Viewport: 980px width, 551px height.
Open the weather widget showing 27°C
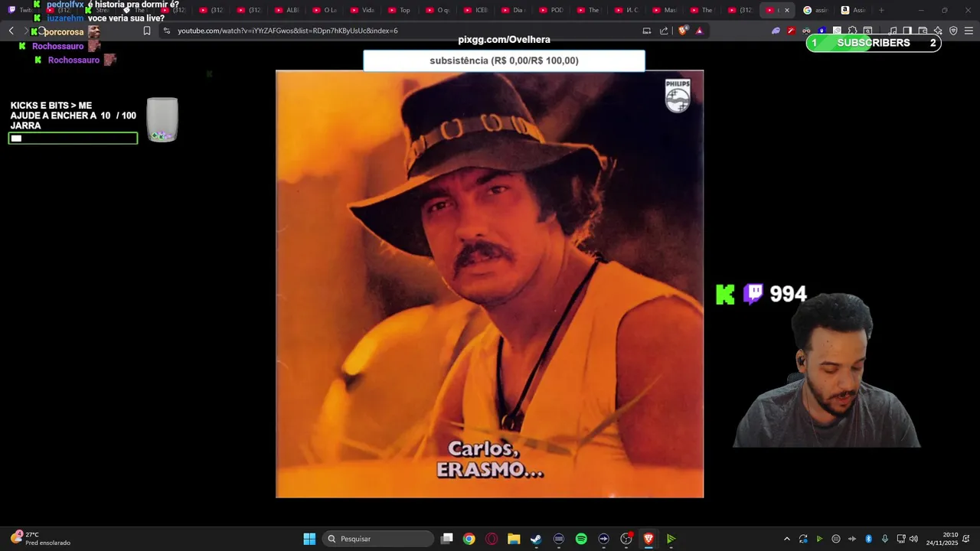(40, 539)
